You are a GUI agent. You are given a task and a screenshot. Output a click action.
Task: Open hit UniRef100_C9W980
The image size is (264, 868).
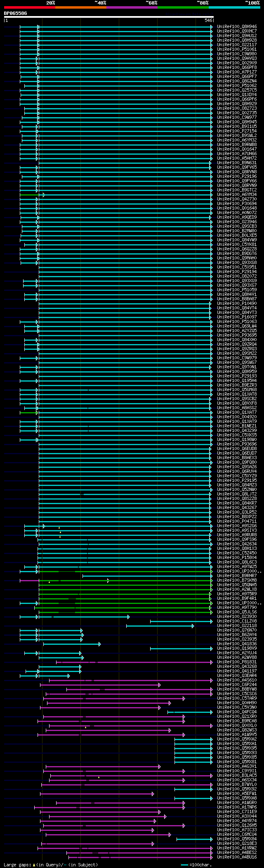pyautogui.click(x=237, y=54)
